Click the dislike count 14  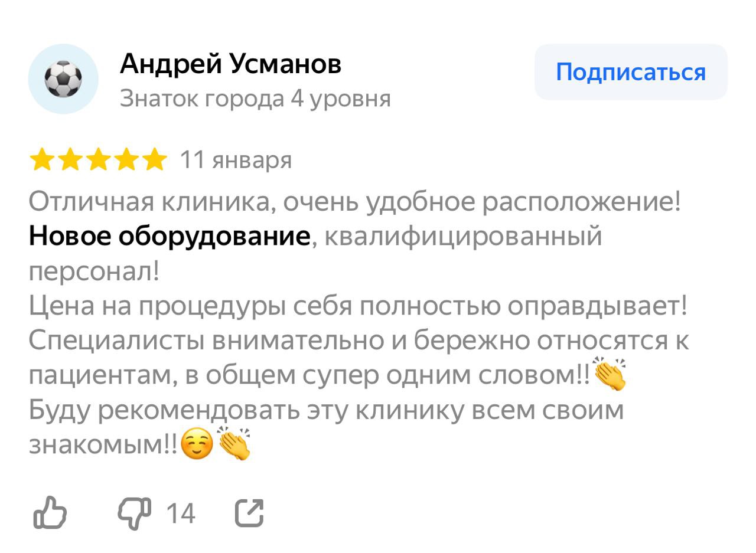180,513
